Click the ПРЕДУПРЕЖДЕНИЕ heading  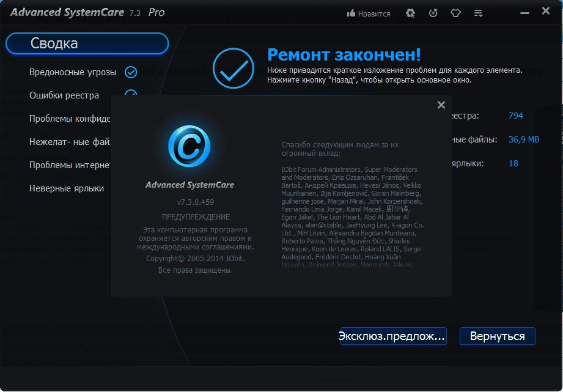click(196, 217)
